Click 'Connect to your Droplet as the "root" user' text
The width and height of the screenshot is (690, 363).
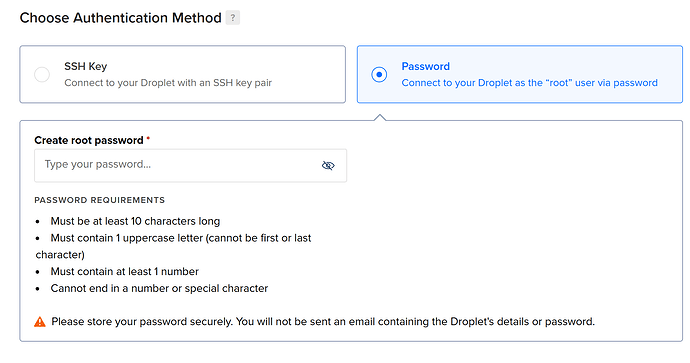(x=529, y=83)
